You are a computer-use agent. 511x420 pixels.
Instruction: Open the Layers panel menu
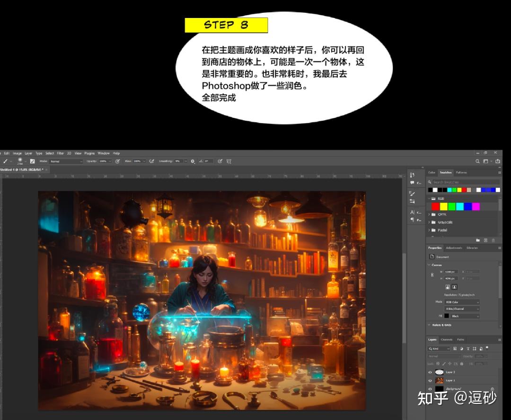coord(500,340)
